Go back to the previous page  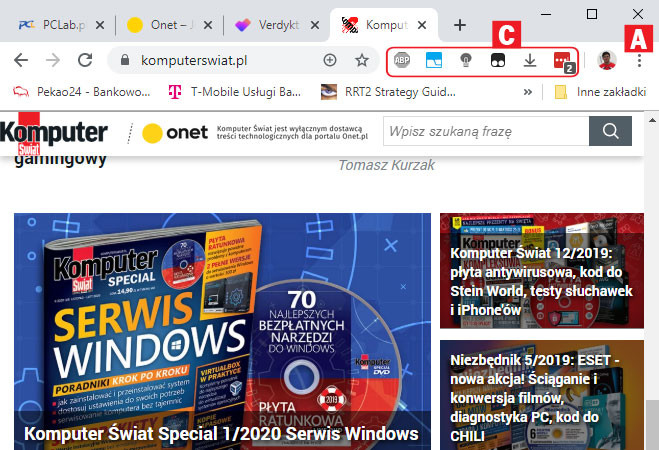(x=21, y=60)
